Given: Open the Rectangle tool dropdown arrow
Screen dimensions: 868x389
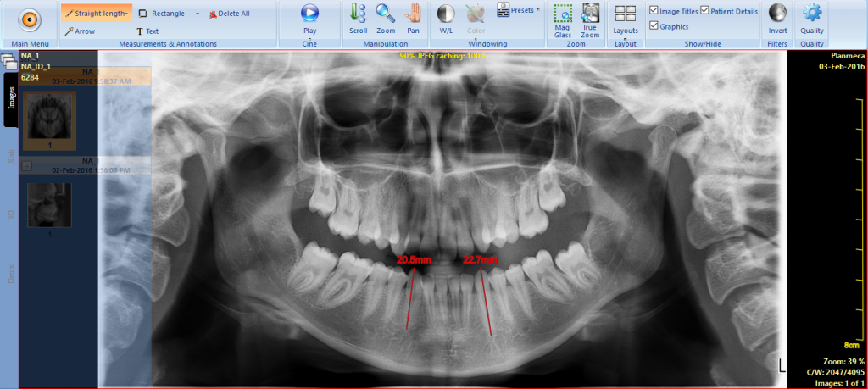Looking at the screenshot, I should [198, 14].
